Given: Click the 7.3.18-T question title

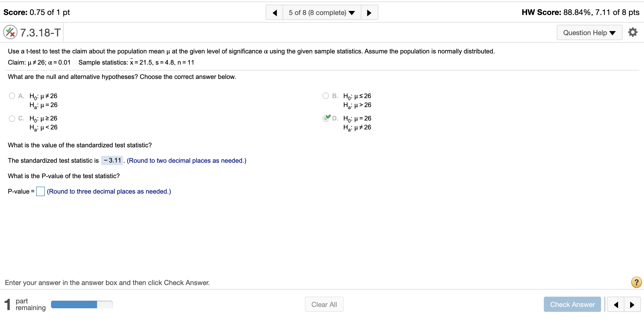Looking at the screenshot, I should pos(40,32).
